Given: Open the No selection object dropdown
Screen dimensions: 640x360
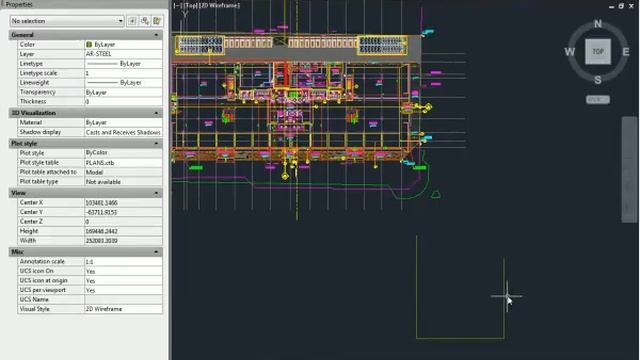Looking at the screenshot, I should [67, 21].
